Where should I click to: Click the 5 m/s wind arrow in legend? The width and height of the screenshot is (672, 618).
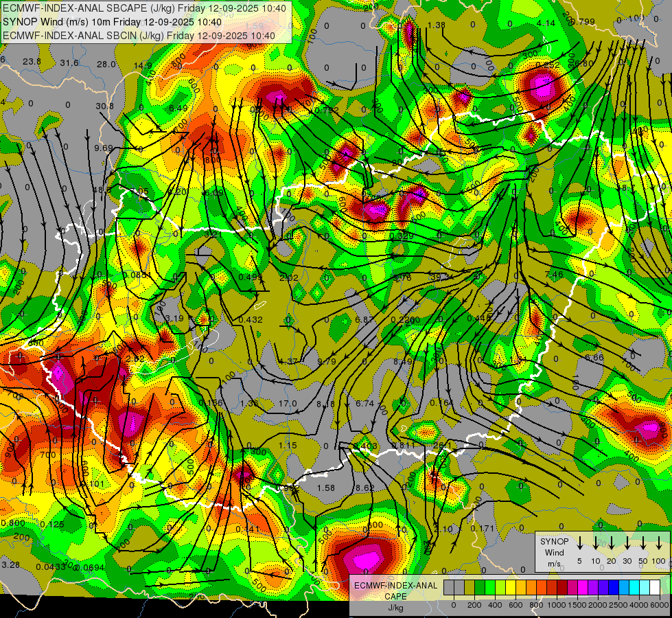point(579,542)
